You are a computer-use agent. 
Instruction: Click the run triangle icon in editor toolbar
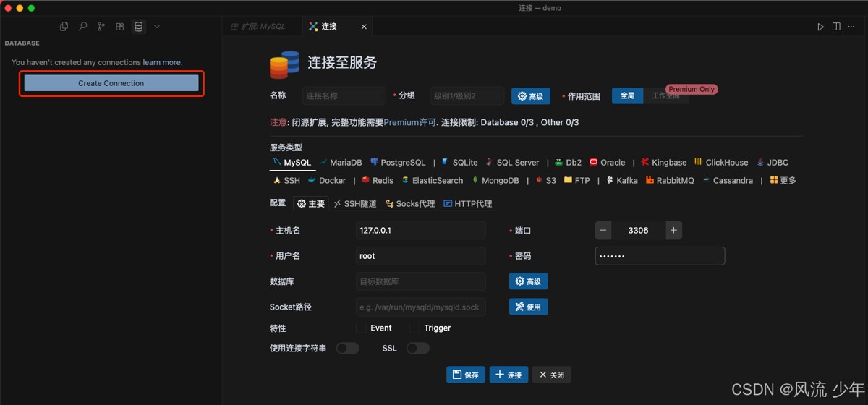click(820, 27)
